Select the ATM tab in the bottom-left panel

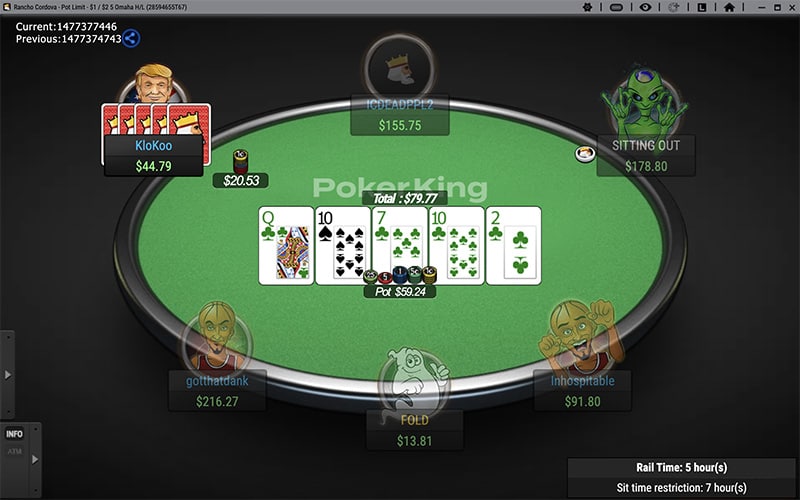click(x=14, y=451)
